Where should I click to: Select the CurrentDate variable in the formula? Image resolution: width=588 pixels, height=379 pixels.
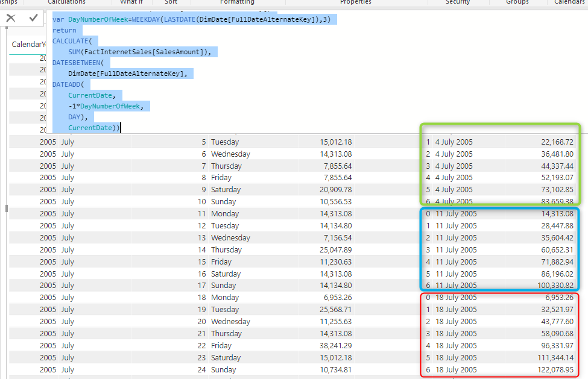[x=93, y=95]
